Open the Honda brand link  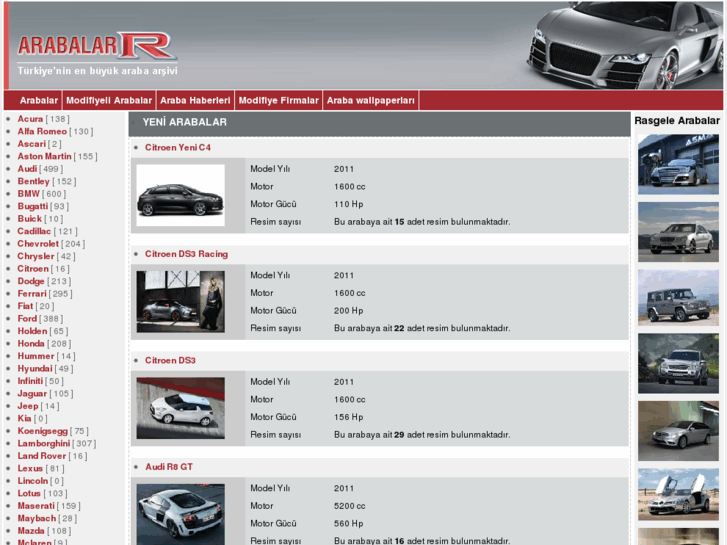(x=31, y=344)
